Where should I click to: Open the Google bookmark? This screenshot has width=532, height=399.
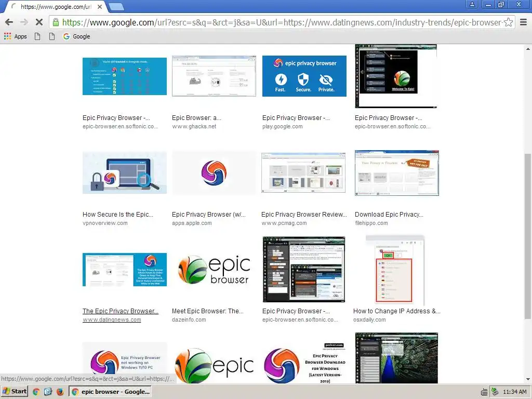(77, 36)
